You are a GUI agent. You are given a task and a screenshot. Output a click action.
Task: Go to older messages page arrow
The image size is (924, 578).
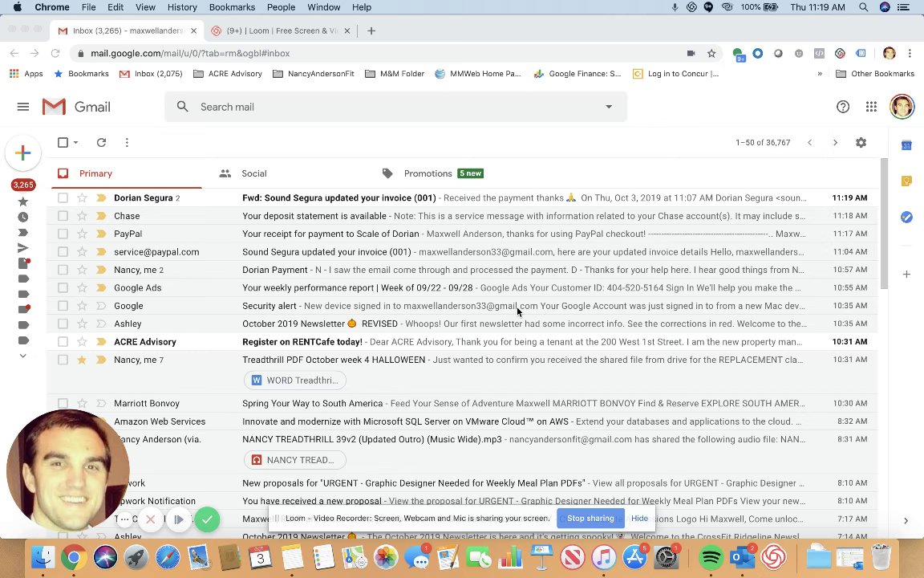point(835,142)
